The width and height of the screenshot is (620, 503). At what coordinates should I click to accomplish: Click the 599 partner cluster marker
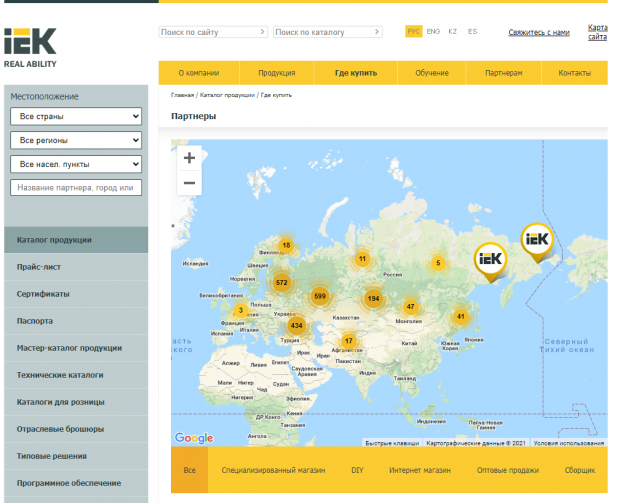coord(320,296)
